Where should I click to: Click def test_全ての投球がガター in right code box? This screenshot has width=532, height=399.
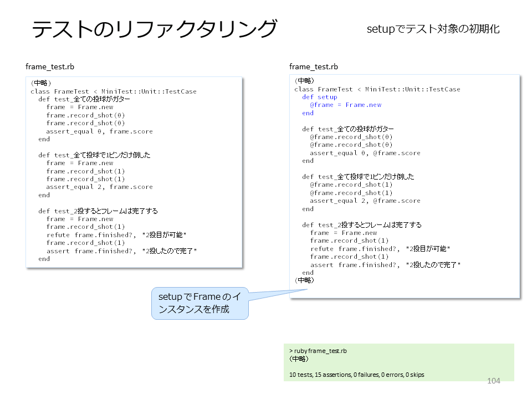click(x=348, y=129)
